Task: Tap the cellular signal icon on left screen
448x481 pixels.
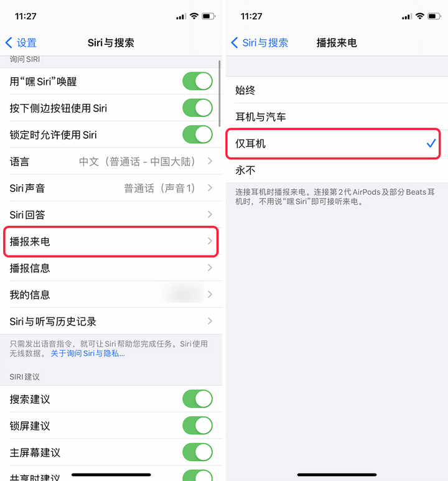Action: [x=181, y=17]
